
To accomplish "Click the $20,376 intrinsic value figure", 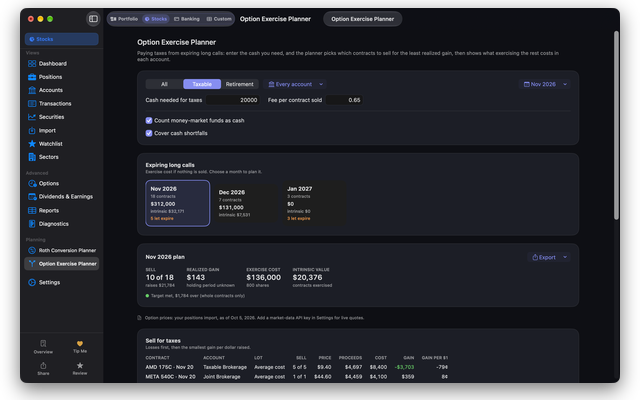I will click(x=307, y=278).
